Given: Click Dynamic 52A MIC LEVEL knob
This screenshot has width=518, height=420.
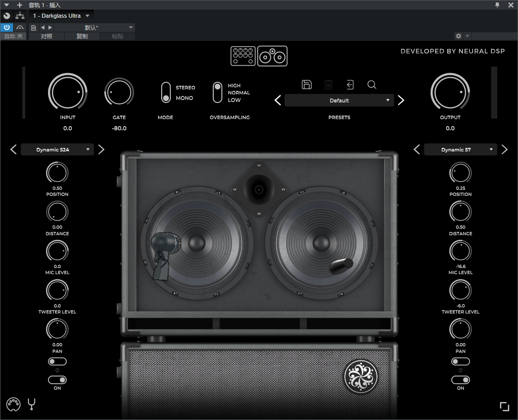Looking at the screenshot, I should point(57,251).
